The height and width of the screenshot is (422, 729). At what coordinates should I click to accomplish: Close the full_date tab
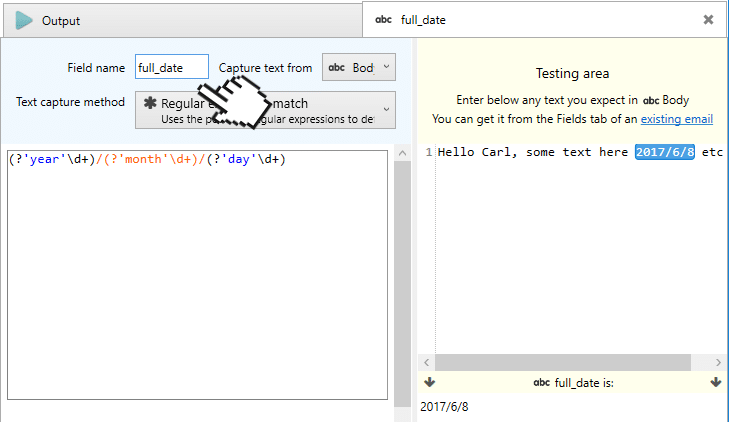pyautogui.click(x=708, y=20)
